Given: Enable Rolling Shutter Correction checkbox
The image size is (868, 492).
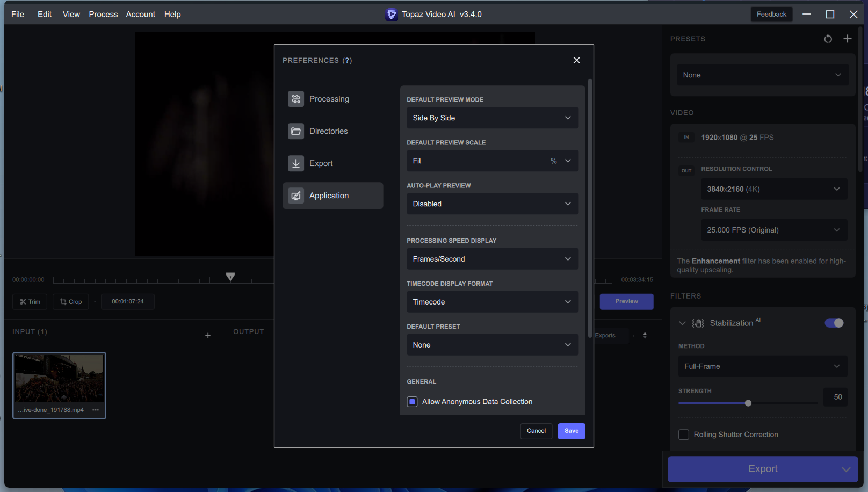Looking at the screenshot, I should pos(684,435).
